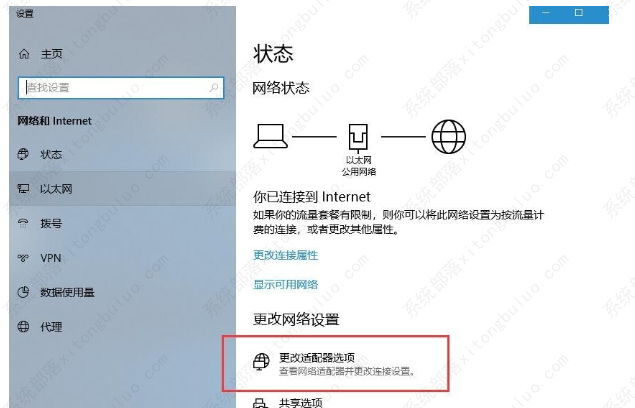Click the VPN icon in sidebar

pos(23,258)
